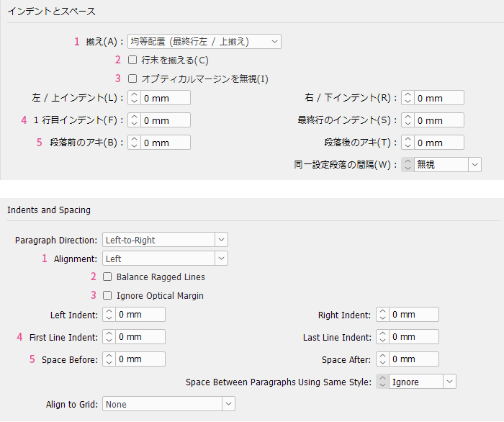Enable the 行末を揃える(C) checkbox
Image resolution: width=504 pixels, height=422 pixels.
click(x=132, y=60)
